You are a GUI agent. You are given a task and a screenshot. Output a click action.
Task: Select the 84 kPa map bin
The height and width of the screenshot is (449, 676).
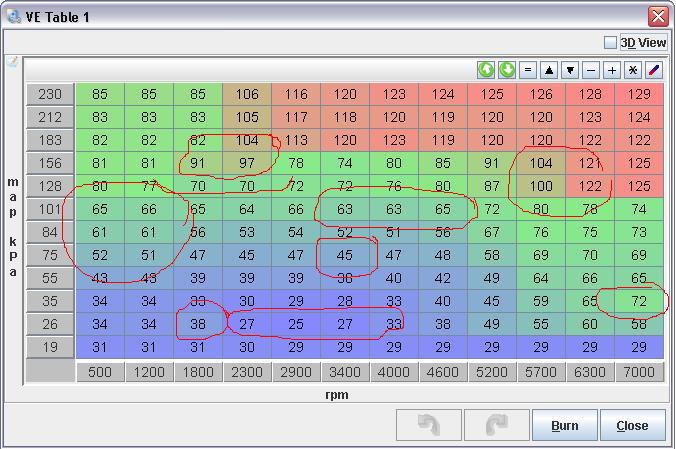pyautogui.click(x=50, y=232)
